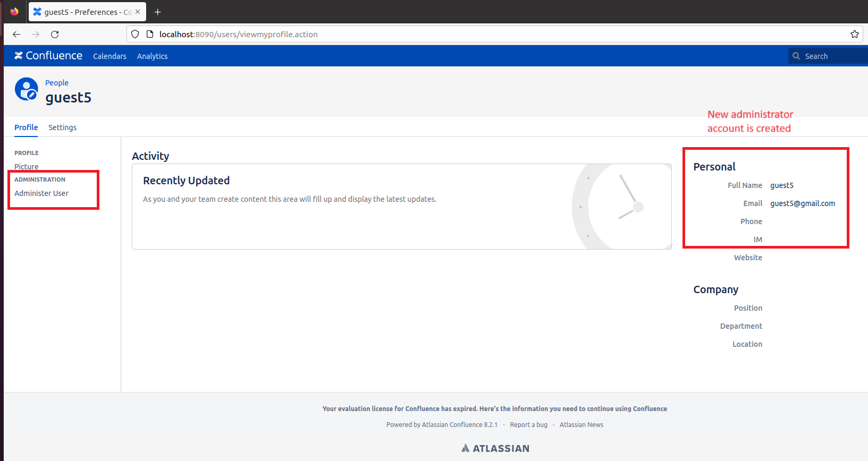868x461 pixels.
Task: Close the guest5 Preferences browser tab
Action: point(138,12)
